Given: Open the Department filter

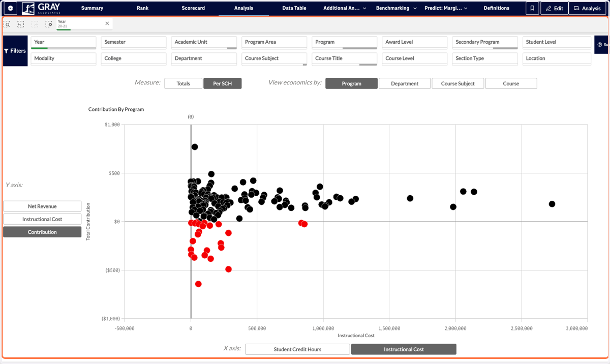Looking at the screenshot, I should click(204, 59).
